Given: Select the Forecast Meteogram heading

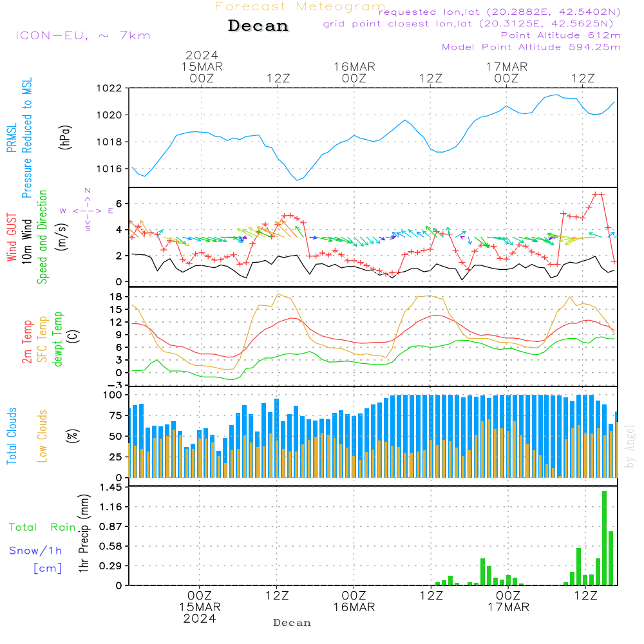Looking at the screenshot, I should pos(300,6).
